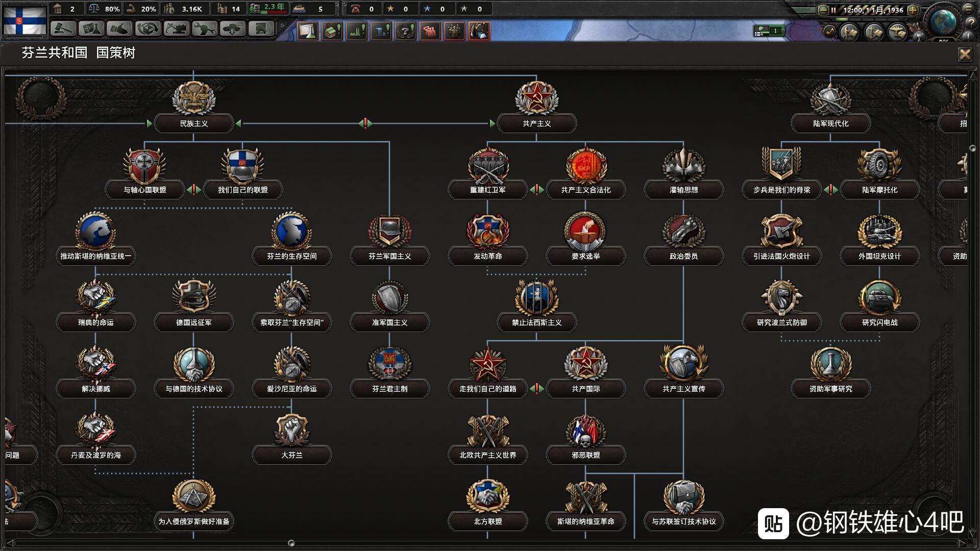Click the horizontal scrollbar handle at bottom
The image size is (980, 551).
click(x=291, y=543)
